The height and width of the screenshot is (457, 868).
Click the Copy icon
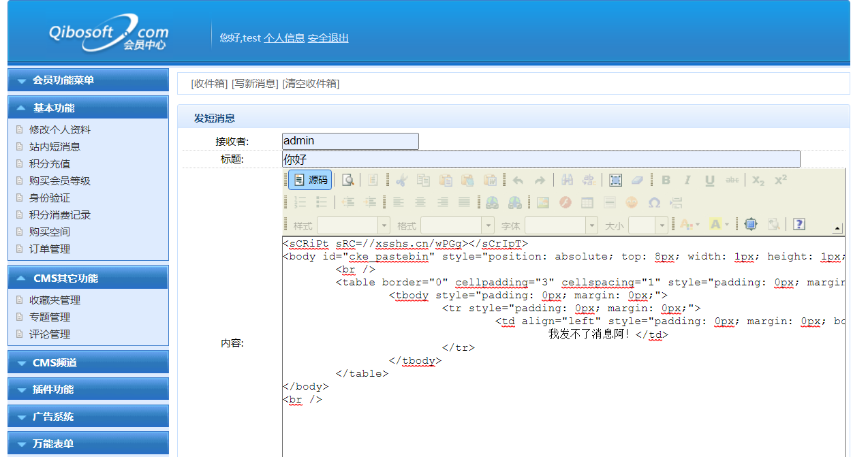tap(423, 180)
